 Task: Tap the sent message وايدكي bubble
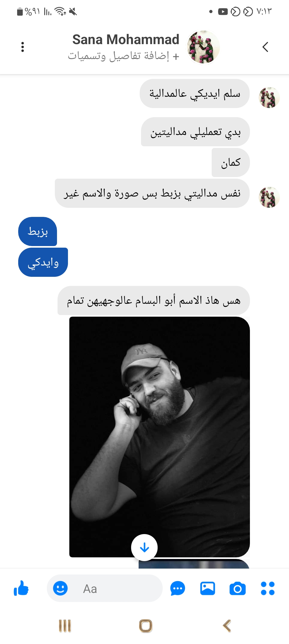(x=43, y=262)
